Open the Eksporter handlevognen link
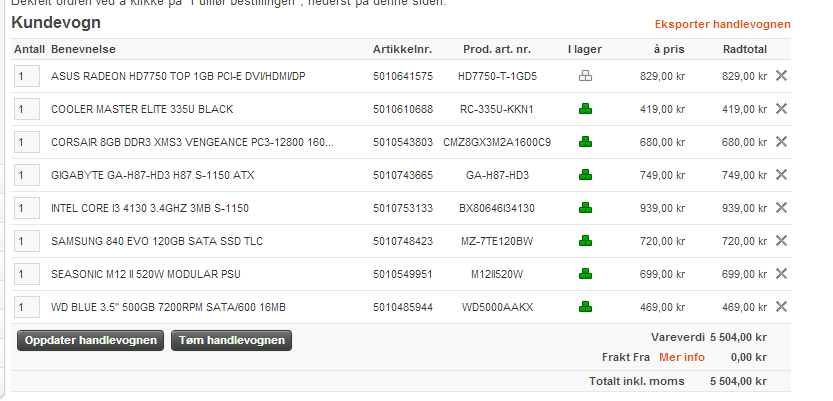833x401 pixels. (722, 24)
